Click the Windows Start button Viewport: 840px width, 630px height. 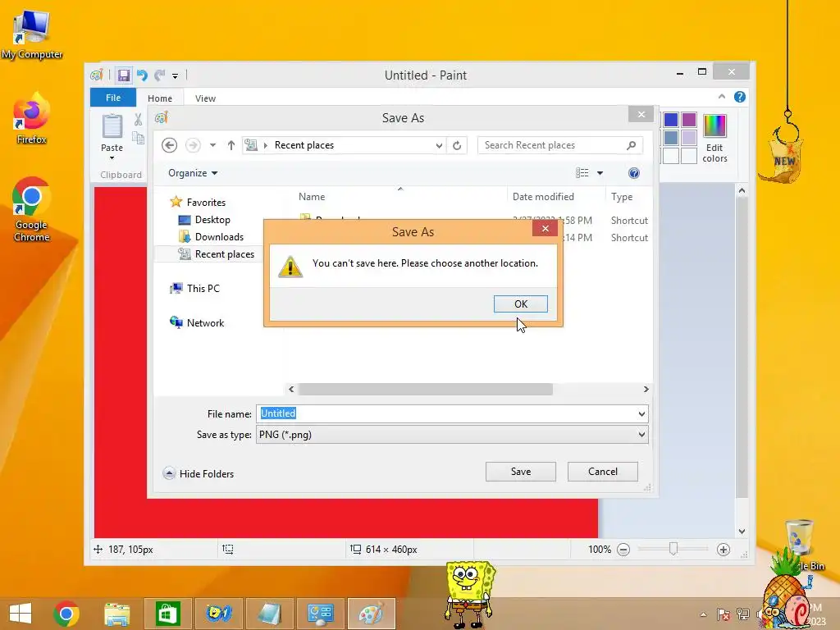coord(21,614)
